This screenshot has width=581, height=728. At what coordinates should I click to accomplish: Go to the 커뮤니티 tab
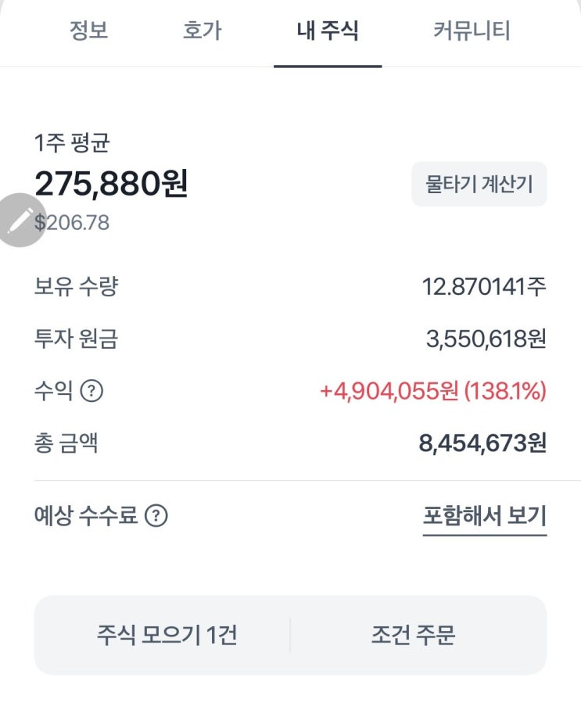[x=472, y=31]
